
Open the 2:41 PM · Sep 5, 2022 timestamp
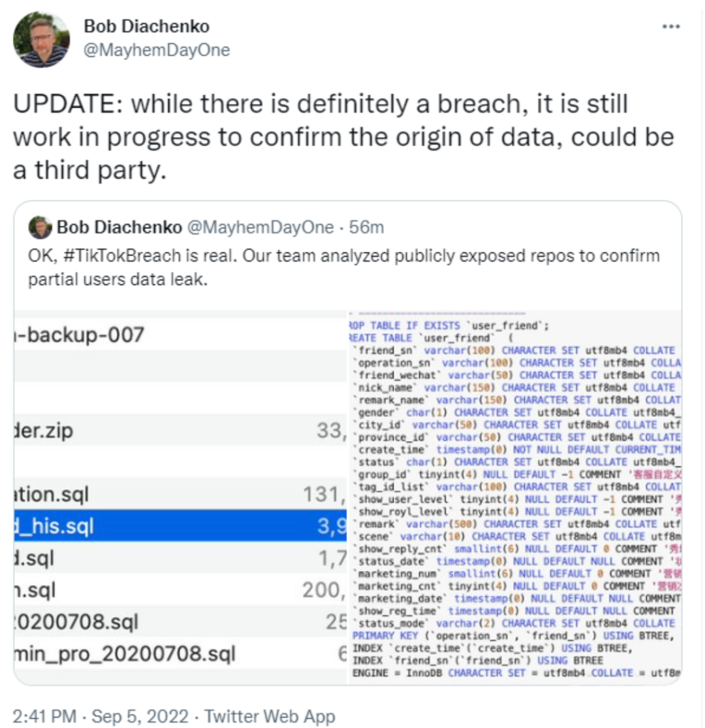101,716
